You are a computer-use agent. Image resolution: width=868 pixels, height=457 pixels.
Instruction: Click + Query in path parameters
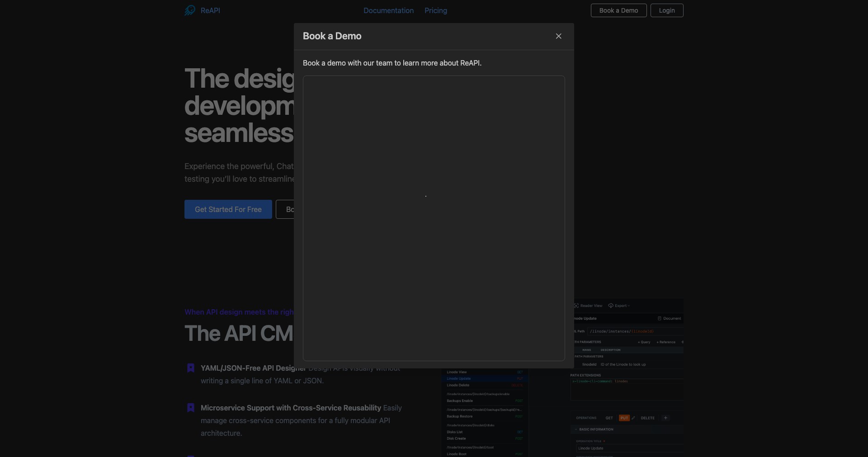click(x=644, y=342)
